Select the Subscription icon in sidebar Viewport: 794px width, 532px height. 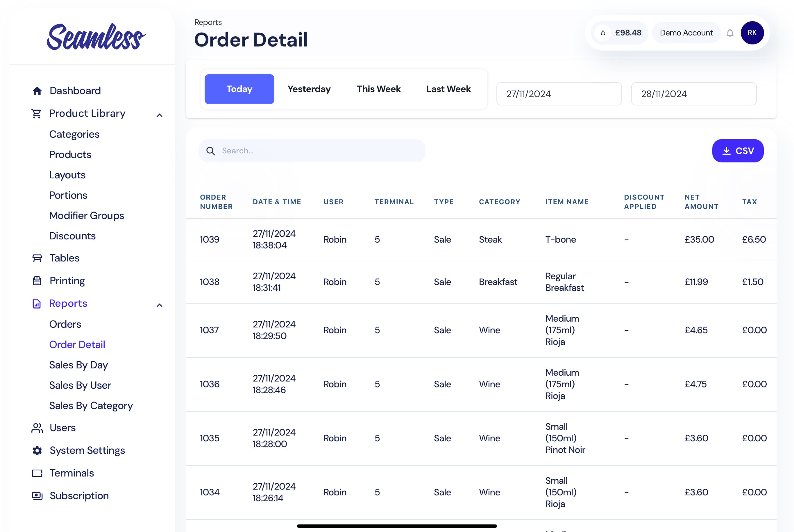(x=37, y=496)
